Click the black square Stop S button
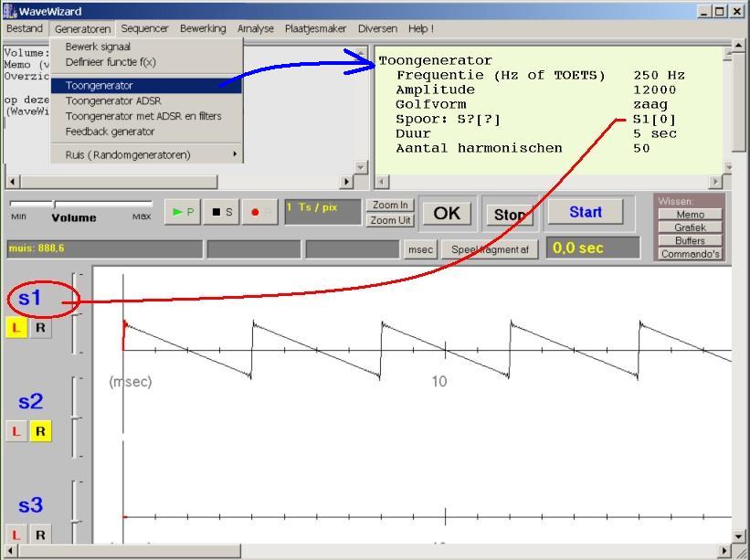The width and height of the screenshot is (750, 560). [221, 212]
